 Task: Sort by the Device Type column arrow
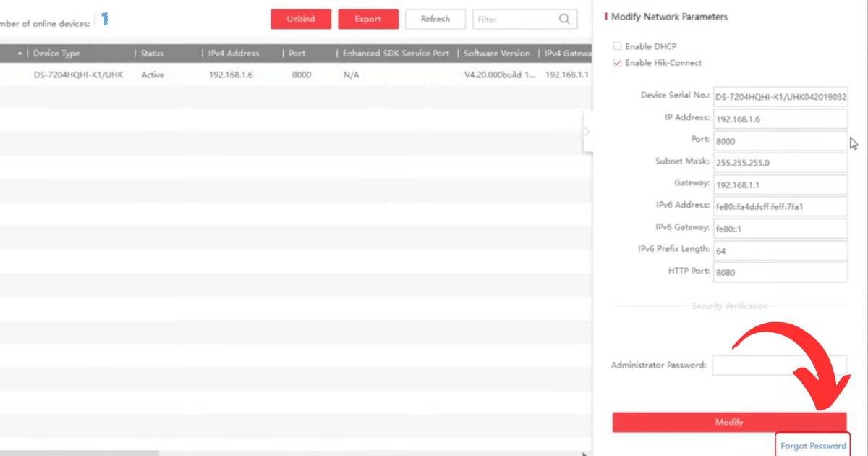click(x=19, y=54)
